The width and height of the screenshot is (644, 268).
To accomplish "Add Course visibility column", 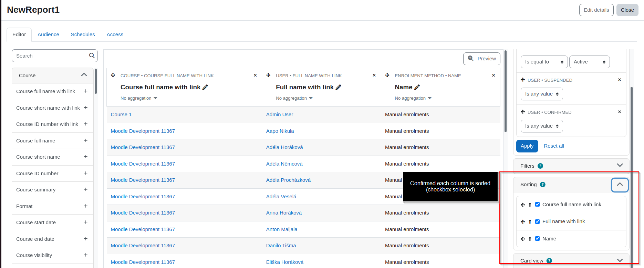I will click(86, 255).
